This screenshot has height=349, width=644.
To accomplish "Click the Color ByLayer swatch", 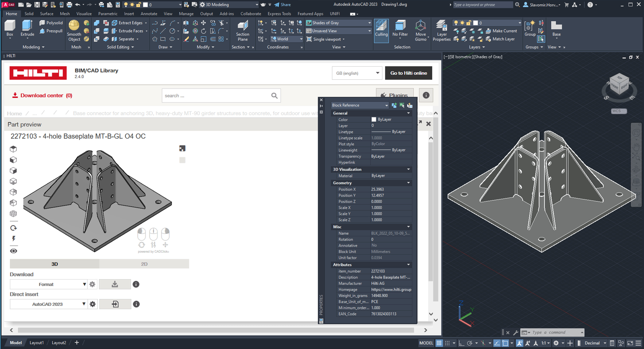I will [374, 119].
